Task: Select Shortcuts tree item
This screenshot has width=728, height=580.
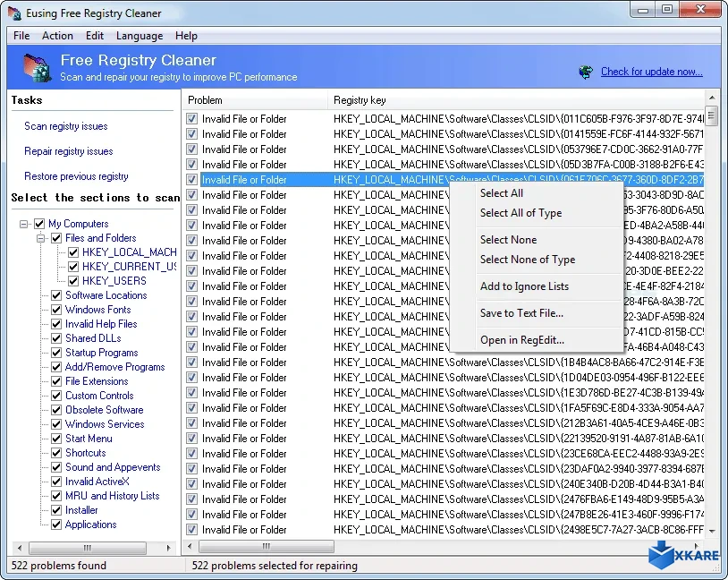Action: 86,453
